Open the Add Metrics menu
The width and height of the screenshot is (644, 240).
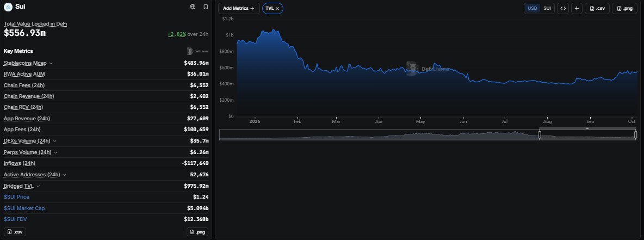click(x=239, y=8)
